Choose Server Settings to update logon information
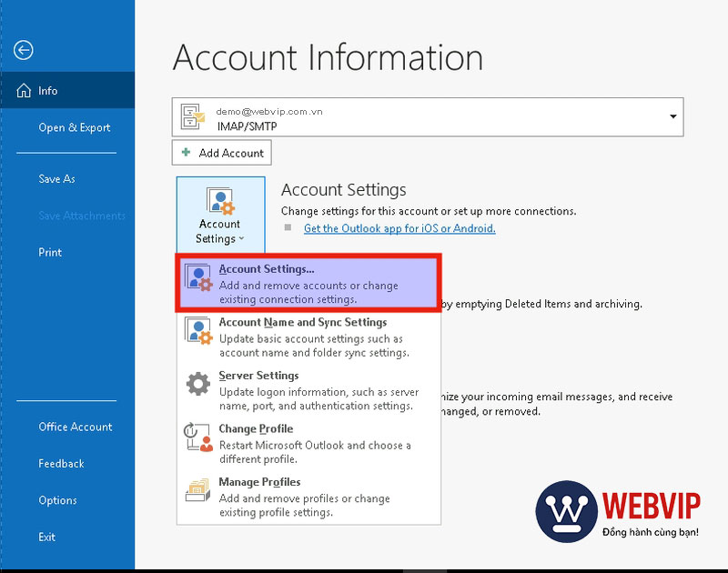The height and width of the screenshot is (573, 728). point(258,375)
